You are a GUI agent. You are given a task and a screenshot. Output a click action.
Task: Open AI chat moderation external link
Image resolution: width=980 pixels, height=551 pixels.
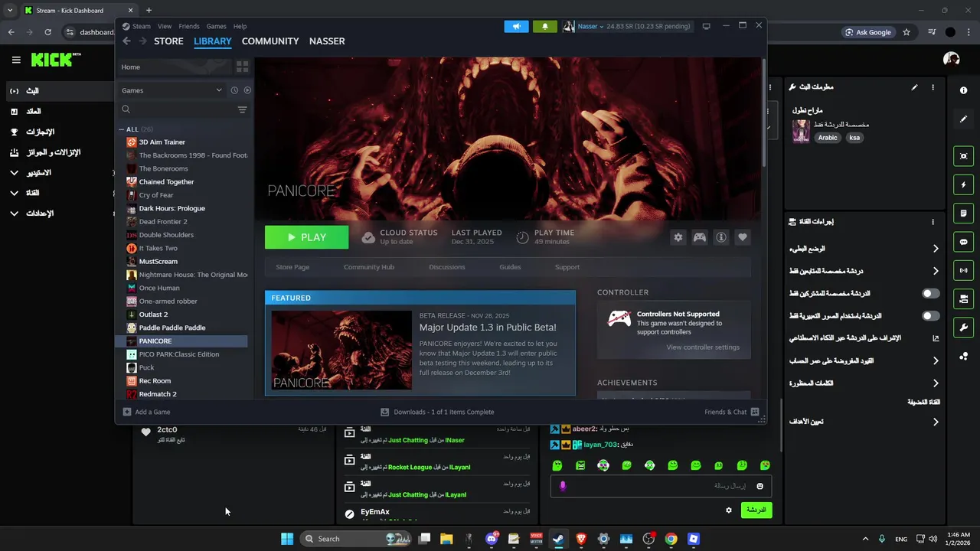pyautogui.click(x=936, y=338)
